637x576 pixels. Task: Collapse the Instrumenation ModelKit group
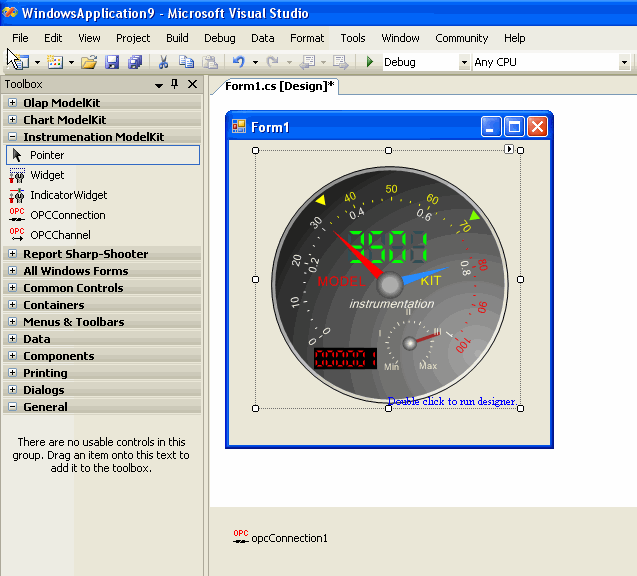tap(13, 136)
